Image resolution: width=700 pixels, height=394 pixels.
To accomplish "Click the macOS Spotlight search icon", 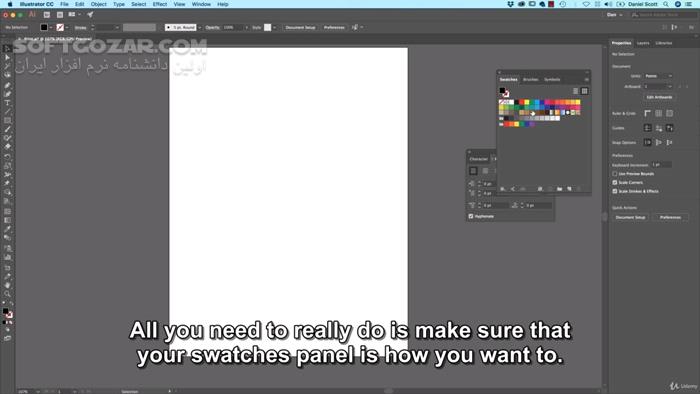I will point(666,4).
